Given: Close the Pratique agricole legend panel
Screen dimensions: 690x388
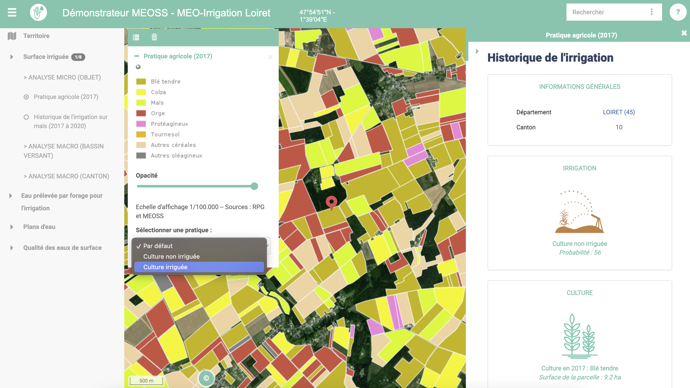Looking at the screenshot, I should click(x=270, y=57).
